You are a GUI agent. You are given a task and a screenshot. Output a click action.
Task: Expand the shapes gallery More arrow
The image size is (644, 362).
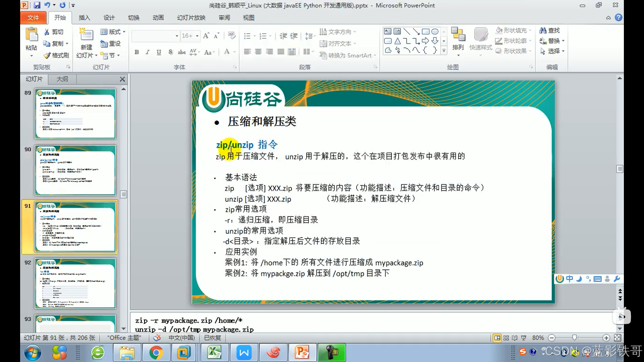tap(444, 51)
